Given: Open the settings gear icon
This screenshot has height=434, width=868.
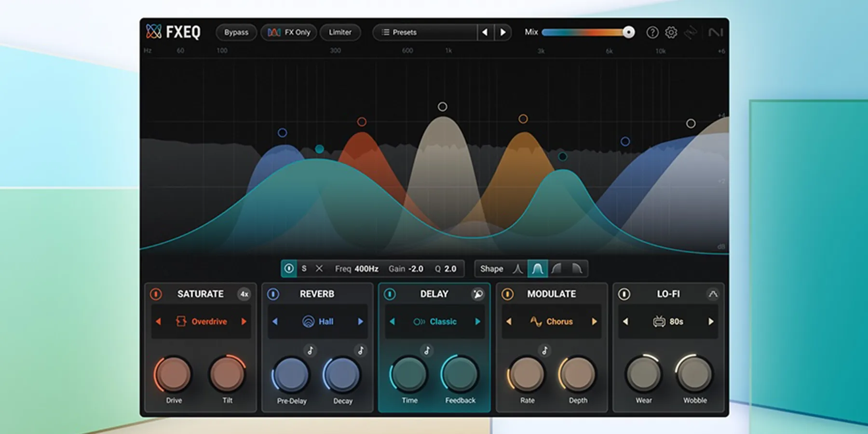Looking at the screenshot, I should click(x=670, y=32).
